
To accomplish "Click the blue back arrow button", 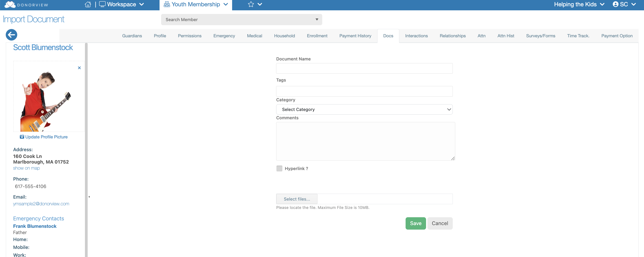I will 11,35.
